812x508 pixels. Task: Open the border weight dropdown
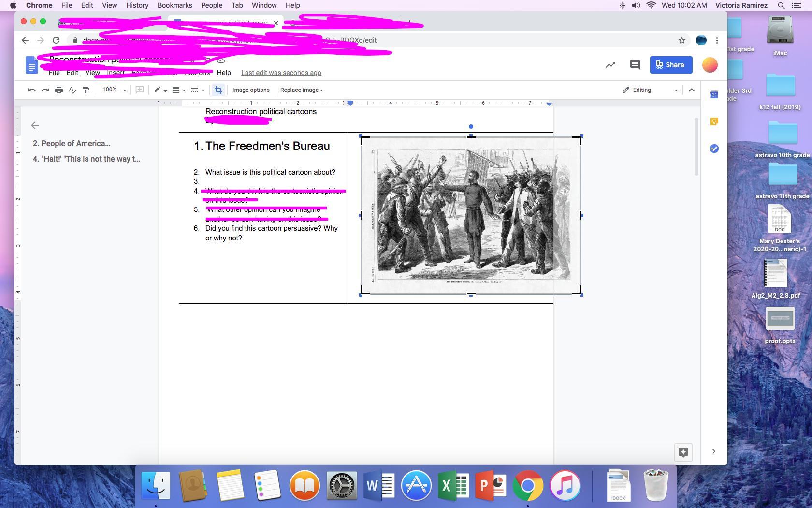[179, 90]
